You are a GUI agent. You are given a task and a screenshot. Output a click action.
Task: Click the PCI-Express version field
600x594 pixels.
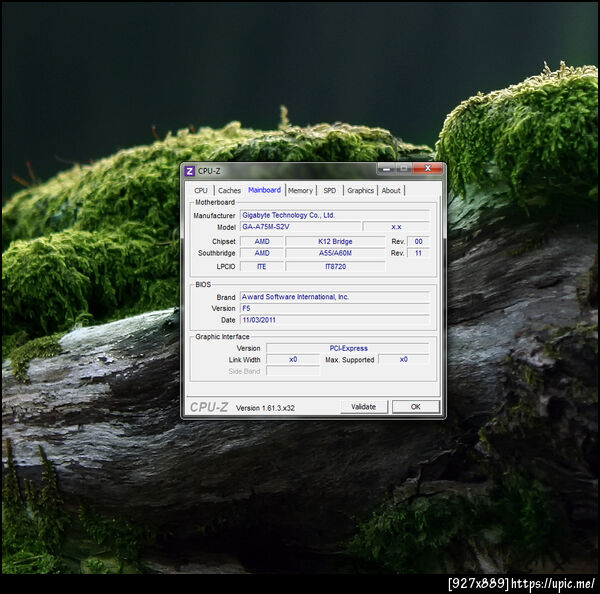pyautogui.click(x=348, y=348)
